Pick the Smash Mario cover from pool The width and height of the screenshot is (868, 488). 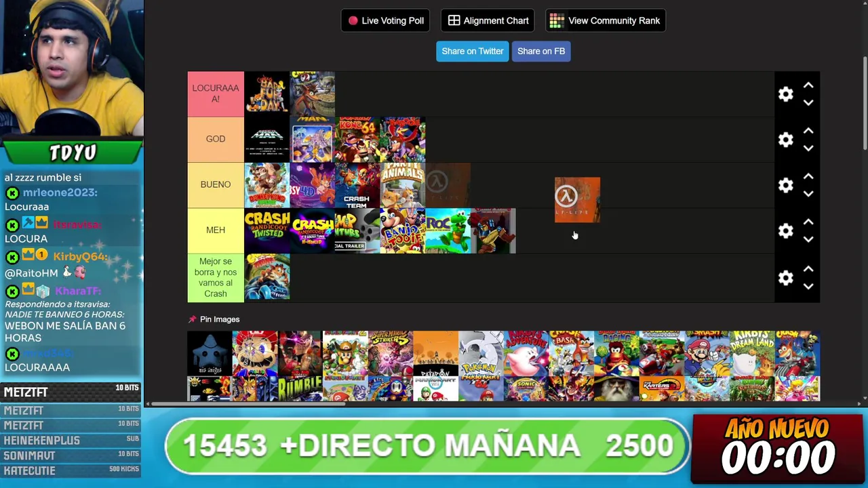(707, 354)
